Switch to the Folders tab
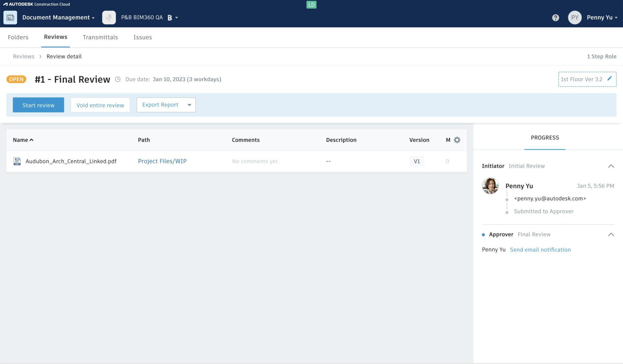The width and height of the screenshot is (623, 364). (x=18, y=37)
